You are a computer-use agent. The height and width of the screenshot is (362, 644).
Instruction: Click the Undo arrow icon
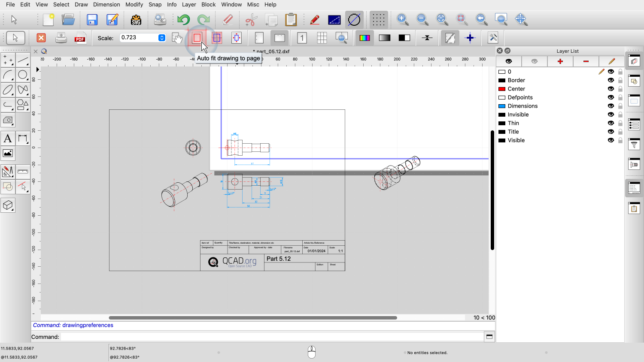[x=184, y=20]
